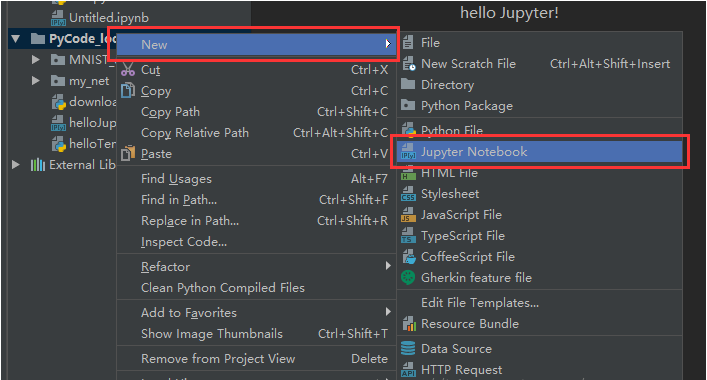This screenshot has width=707, height=380.
Task: Click the JavaScript File JS icon
Action: tap(408, 215)
